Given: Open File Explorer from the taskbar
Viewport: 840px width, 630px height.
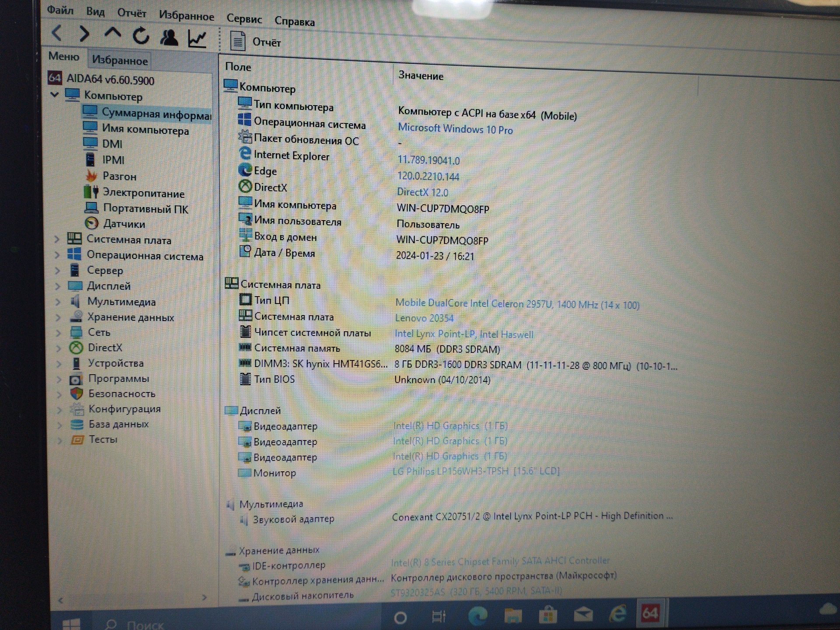Looking at the screenshot, I should point(513,616).
